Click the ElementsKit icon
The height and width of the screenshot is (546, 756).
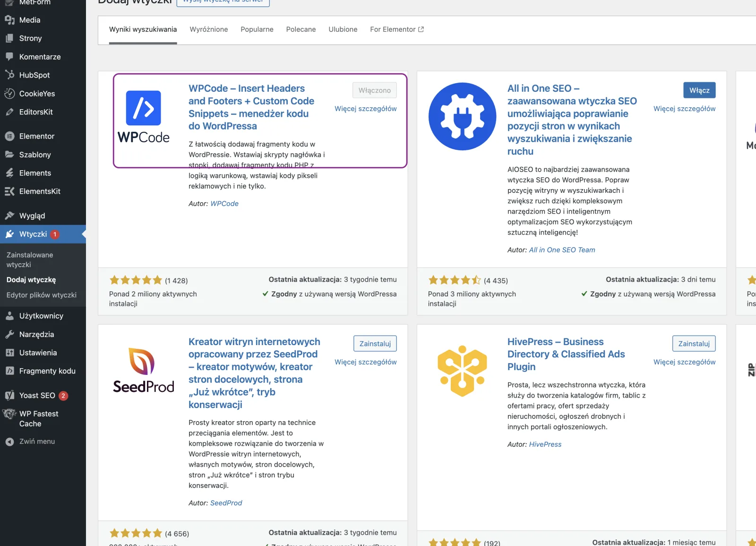tap(9, 191)
